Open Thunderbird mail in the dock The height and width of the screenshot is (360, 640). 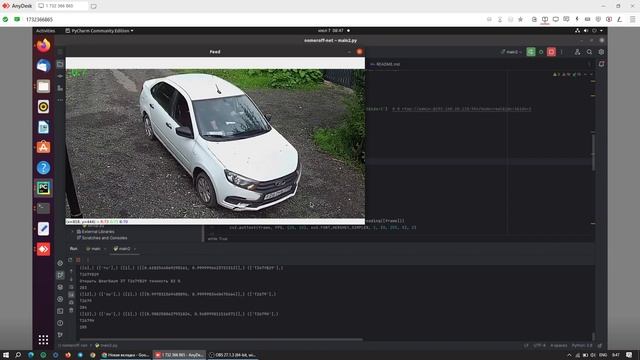click(x=43, y=66)
